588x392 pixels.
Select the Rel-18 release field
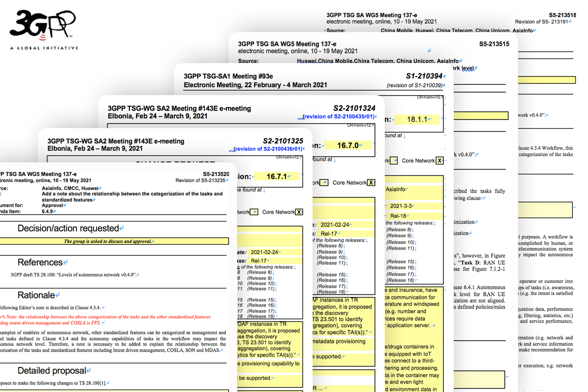click(398, 216)
